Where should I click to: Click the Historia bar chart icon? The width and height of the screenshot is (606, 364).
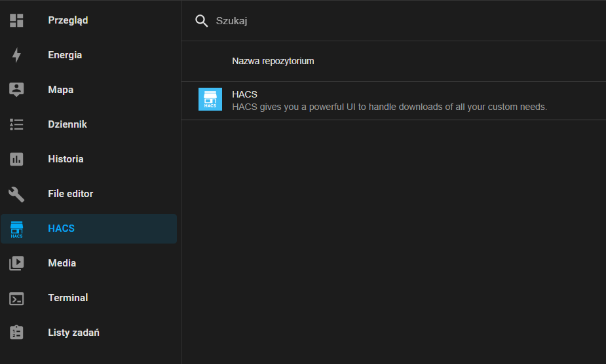[16, 159]
